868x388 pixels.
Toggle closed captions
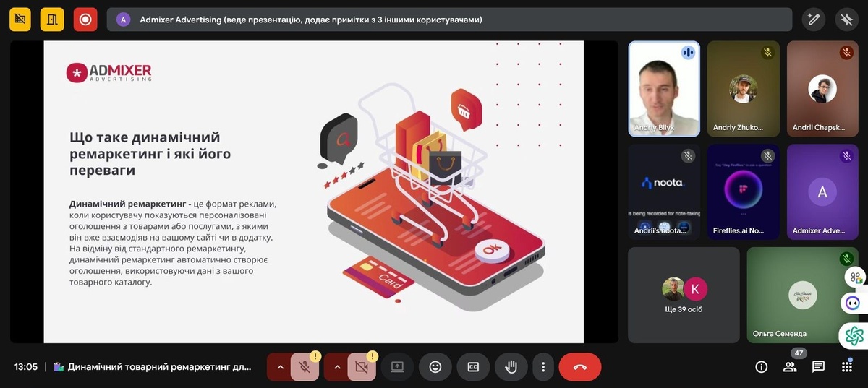[473, 367]
